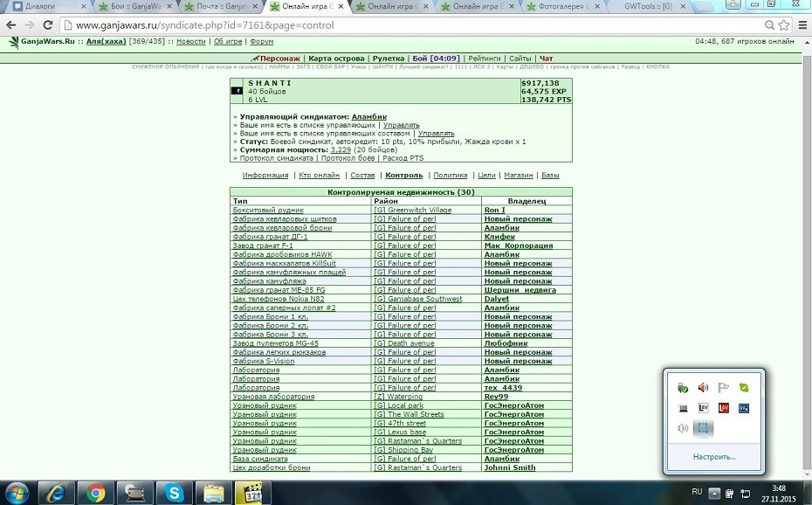Screen dimensions: 812x505
Task: Click the 3,229 total power link
Action: (341, 149)
